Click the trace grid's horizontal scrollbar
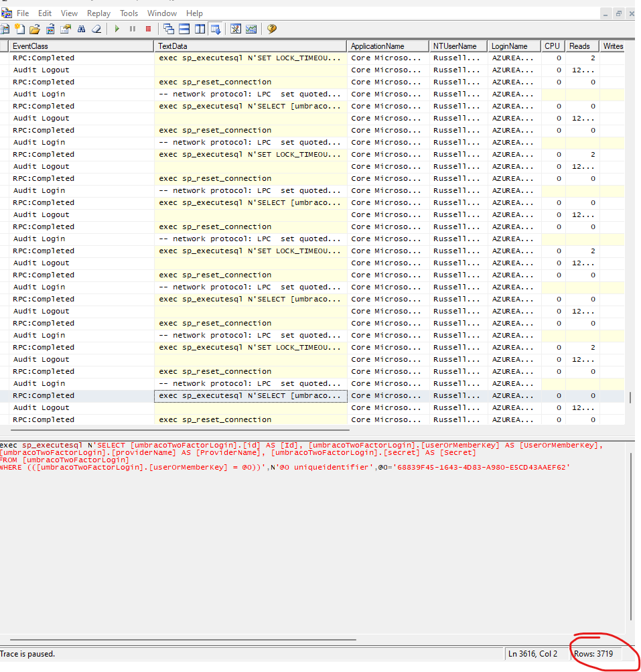641x672 pixels. click(179, 430)
